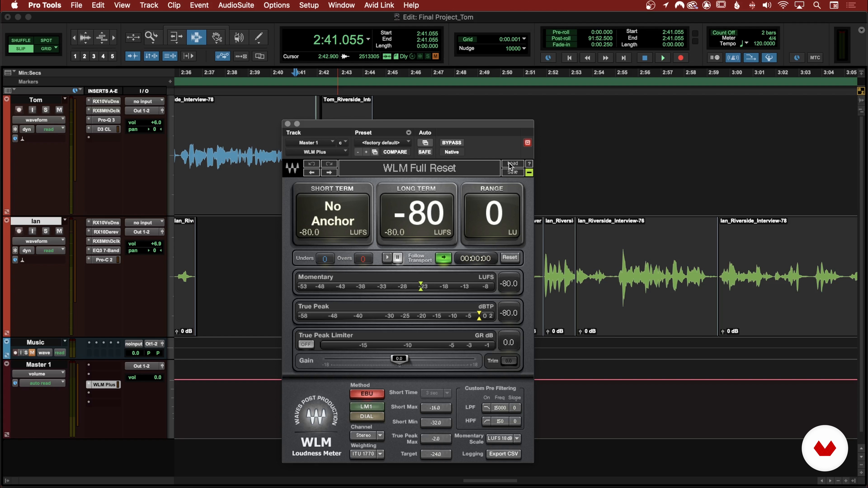Click WLM meter pause button

point(398,258)
